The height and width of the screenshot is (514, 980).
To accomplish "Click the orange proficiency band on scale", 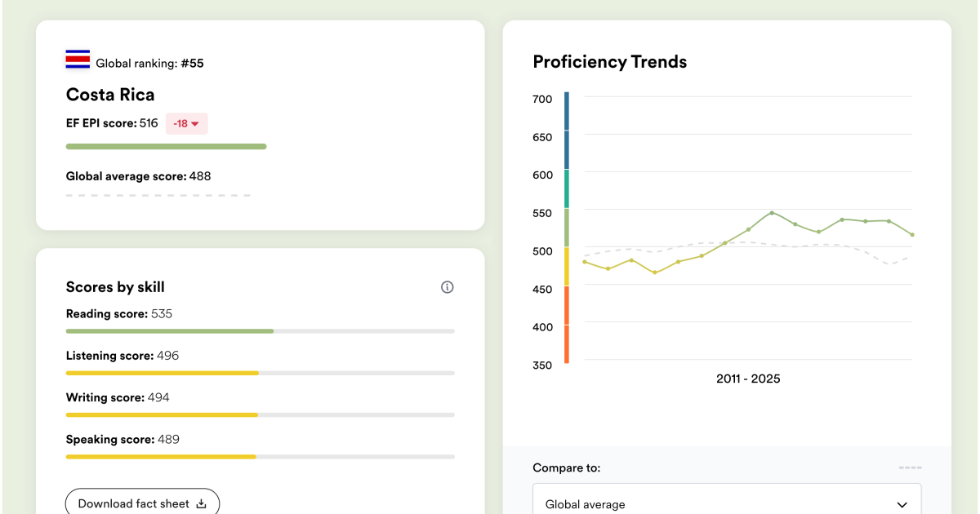I will (x=567, y=325).
